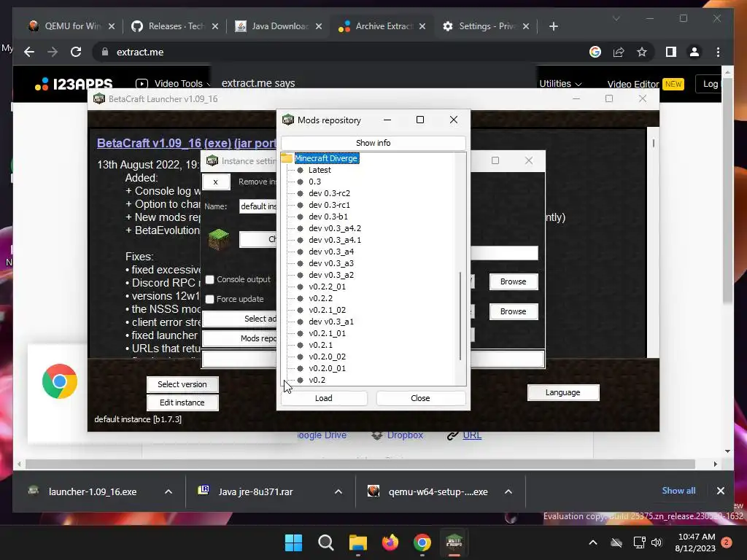747x560 pixels.
Task: Open a new Chrome tab
Action: tap(553, 26)
